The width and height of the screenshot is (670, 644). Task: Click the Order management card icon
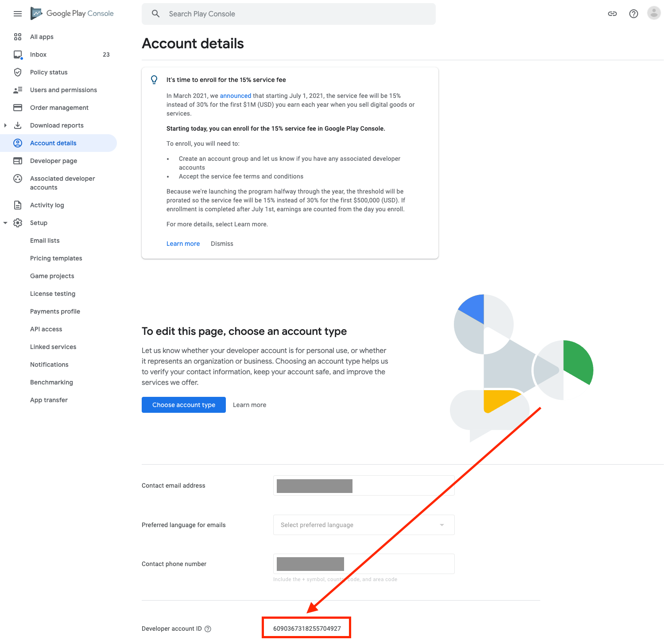(18, 108)
